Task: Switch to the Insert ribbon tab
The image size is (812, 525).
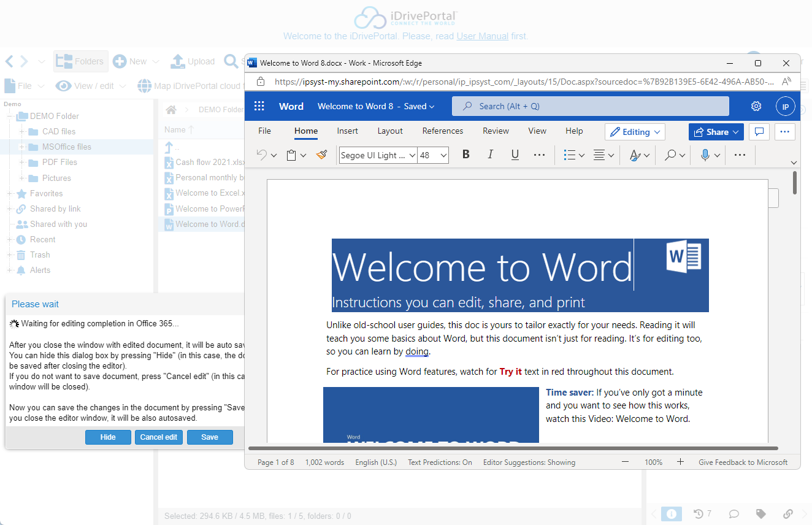Action: point(347,131)
